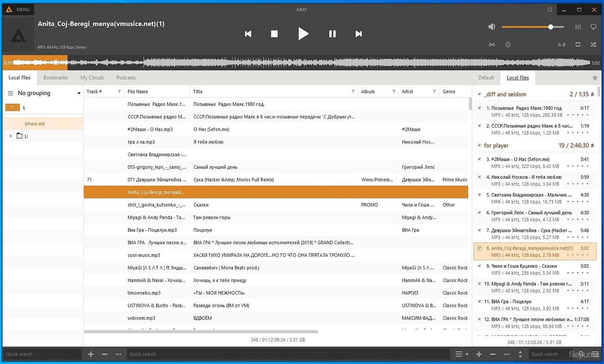The width and height of the screenshot is (604, 364).
Task: Click the library's Quick search field
Action: pos(287,354)
